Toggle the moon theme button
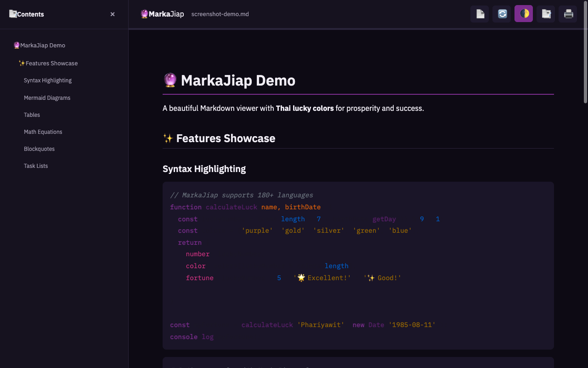 coord(524,14)
